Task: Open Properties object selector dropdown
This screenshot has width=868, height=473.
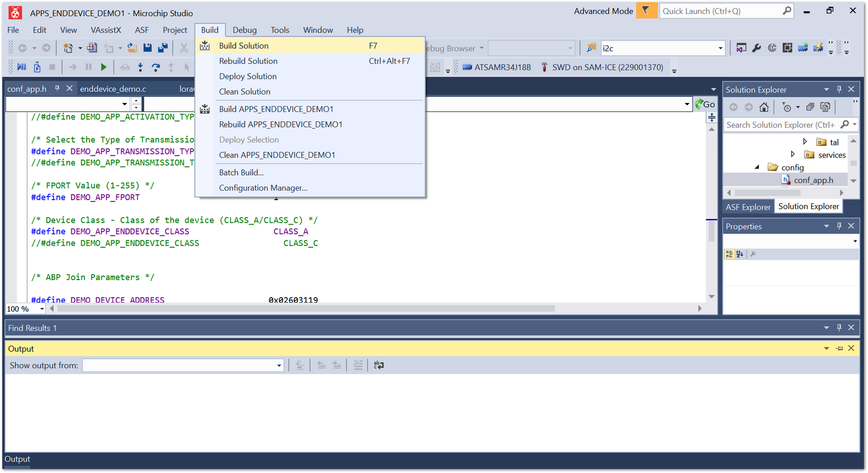Action: coord(855,241)
